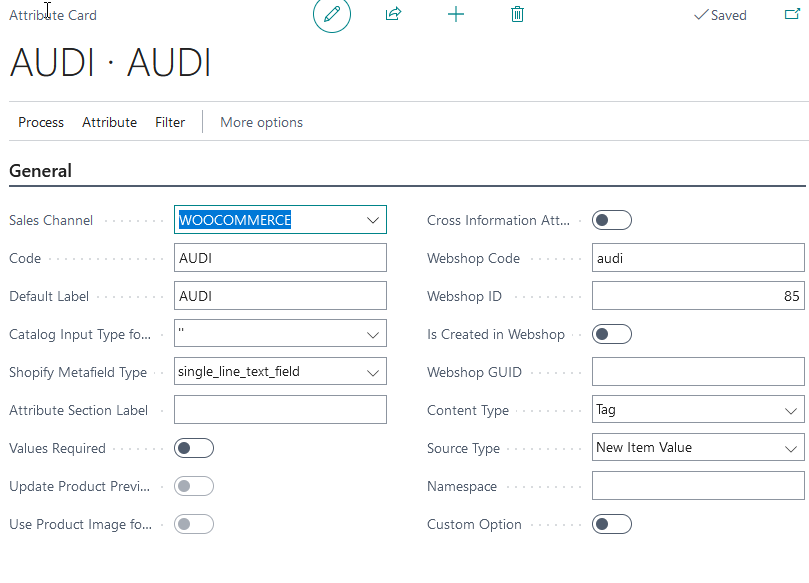Click the Source Type field label
This screenshot has height=583, width=809.
click(x=463, y=448)
